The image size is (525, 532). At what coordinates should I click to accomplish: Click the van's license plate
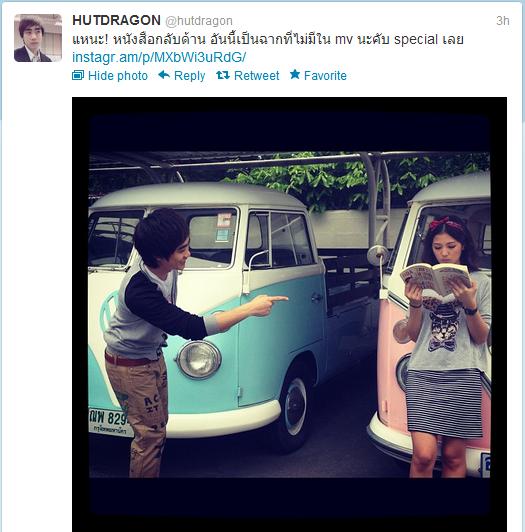click(108, 422)
